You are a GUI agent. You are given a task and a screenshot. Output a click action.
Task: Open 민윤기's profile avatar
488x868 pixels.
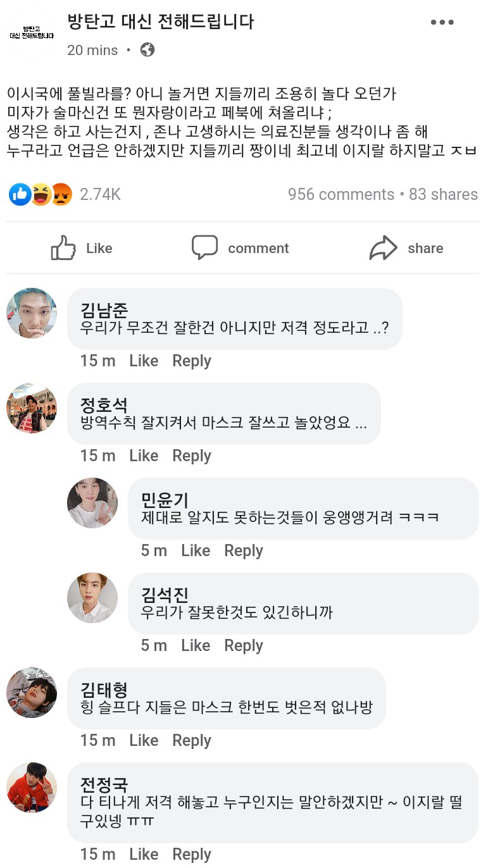(92, 503)
